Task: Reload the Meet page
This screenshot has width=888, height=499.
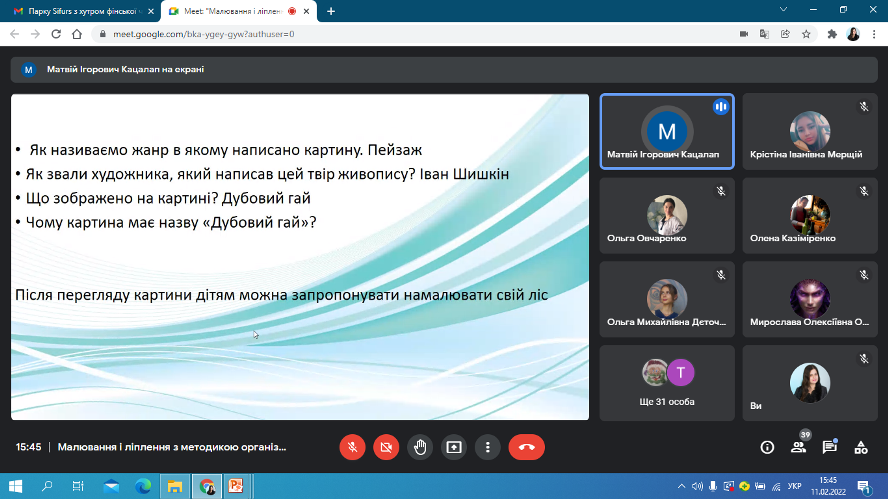Action: pos(56,34)
